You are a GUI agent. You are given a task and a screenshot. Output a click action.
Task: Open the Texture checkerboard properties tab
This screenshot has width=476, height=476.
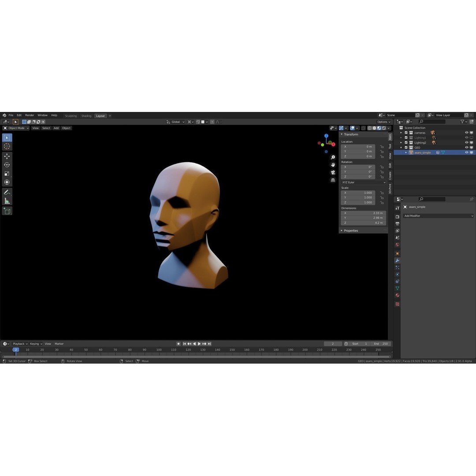point(398,304)
